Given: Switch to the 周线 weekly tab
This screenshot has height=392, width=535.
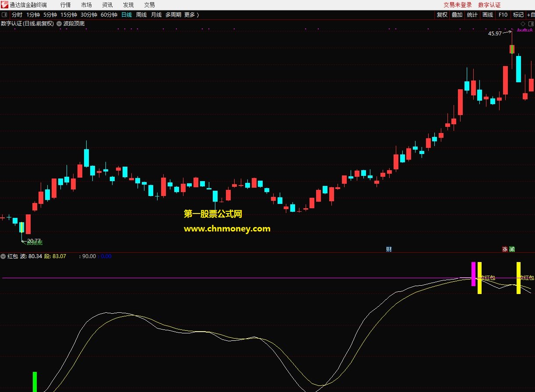Looking at the screenshot, I should tap(141, 15).
